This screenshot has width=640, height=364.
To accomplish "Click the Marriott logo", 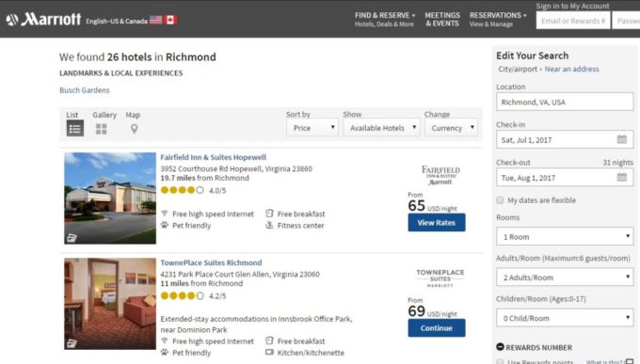I will pos(43,19).
